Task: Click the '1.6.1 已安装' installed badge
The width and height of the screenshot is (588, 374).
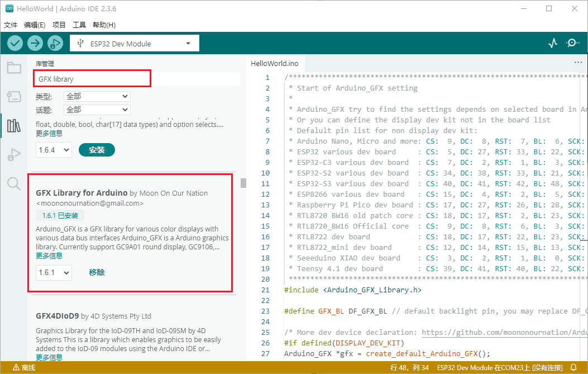Action: click(60, 216)
